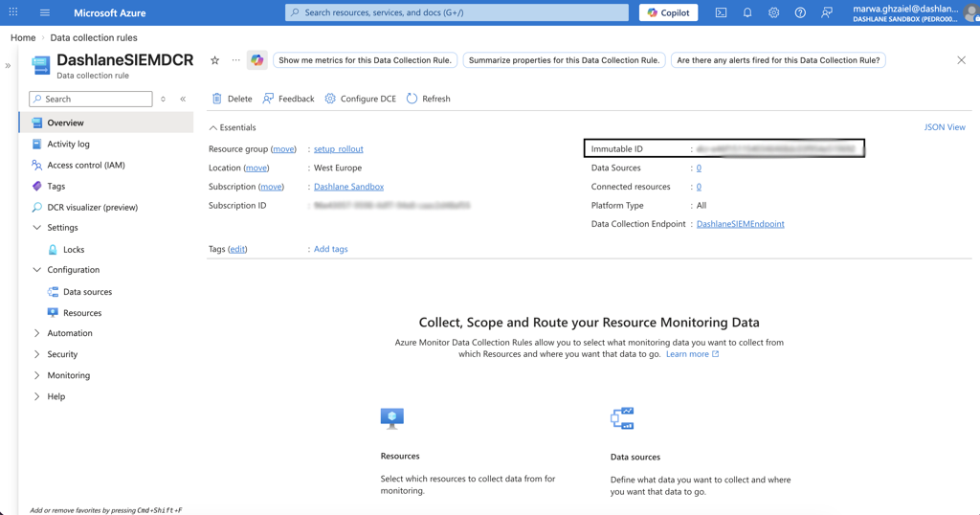Open the Dashlane Sandbox subscription link
This screenshot has width=980, height=515.
coord(348,187)
